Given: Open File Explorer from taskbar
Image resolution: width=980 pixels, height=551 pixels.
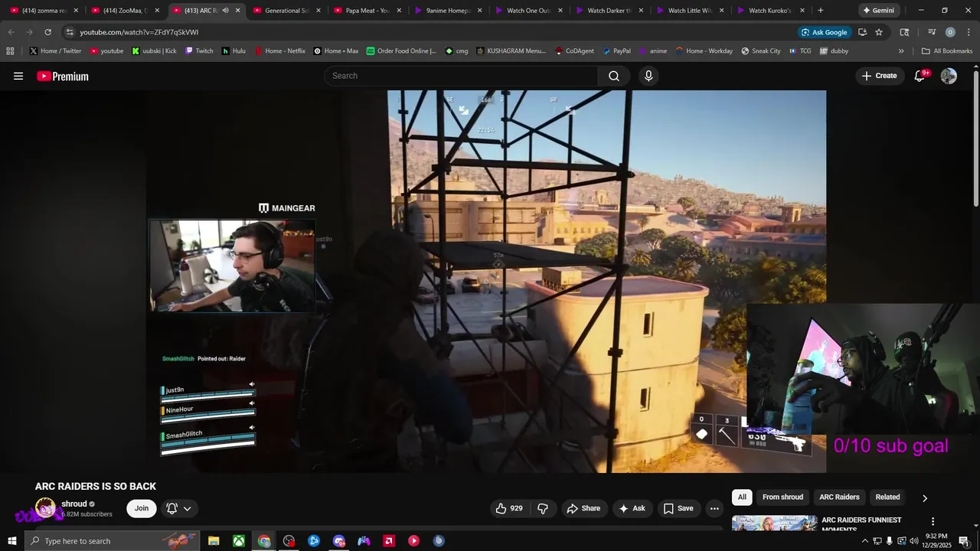Looking at the screenshot, I should (x=214, y=541).
